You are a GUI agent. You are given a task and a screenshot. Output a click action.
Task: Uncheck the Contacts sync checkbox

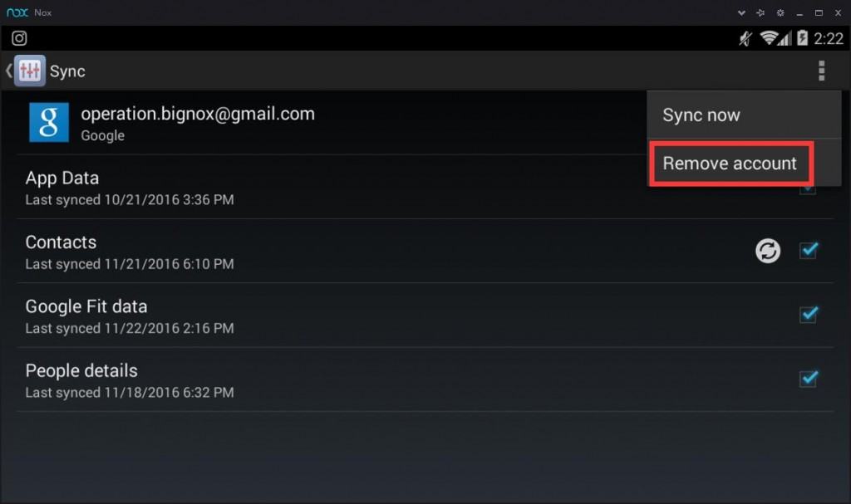(x=808, y=250)
